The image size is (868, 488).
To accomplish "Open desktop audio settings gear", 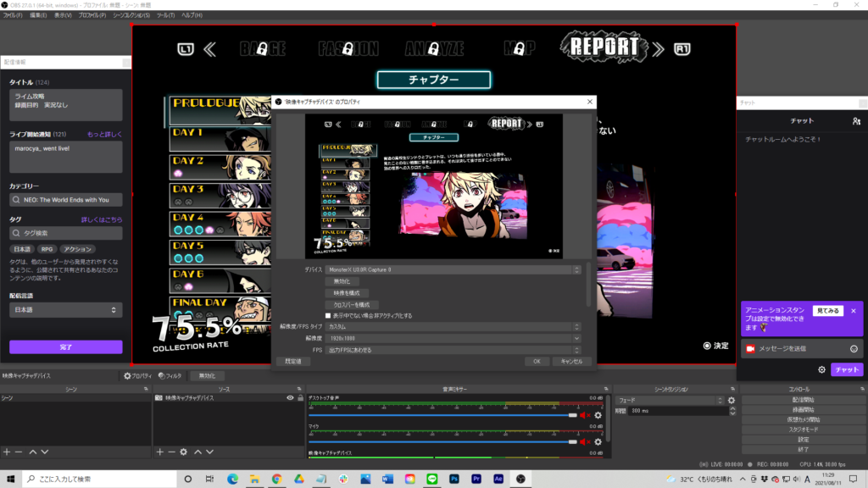I will click(x=598, y=415).
